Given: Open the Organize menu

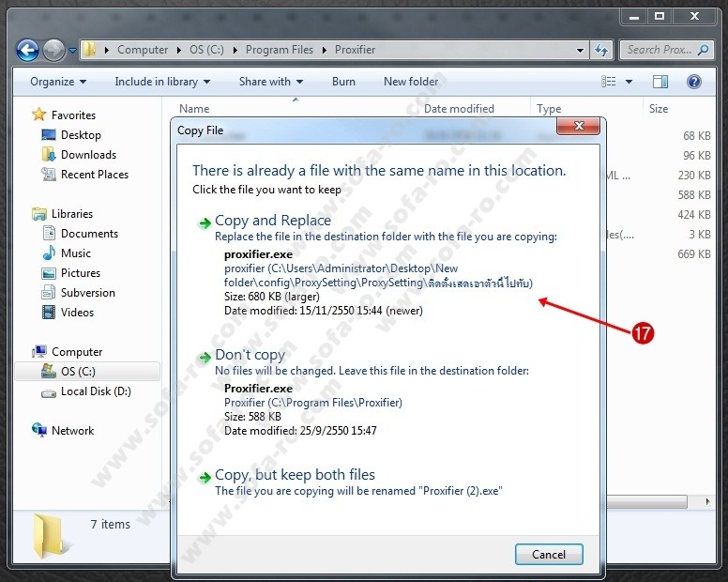Looking at the screenshot, I should tap(58, 82).
